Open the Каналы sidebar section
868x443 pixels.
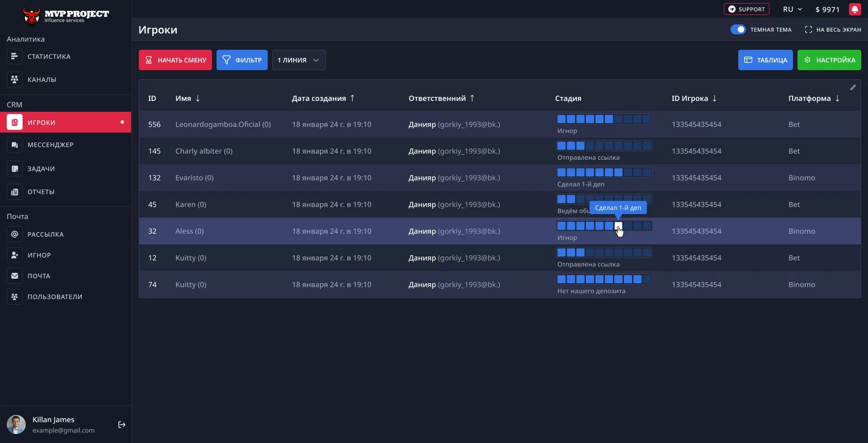42,80
